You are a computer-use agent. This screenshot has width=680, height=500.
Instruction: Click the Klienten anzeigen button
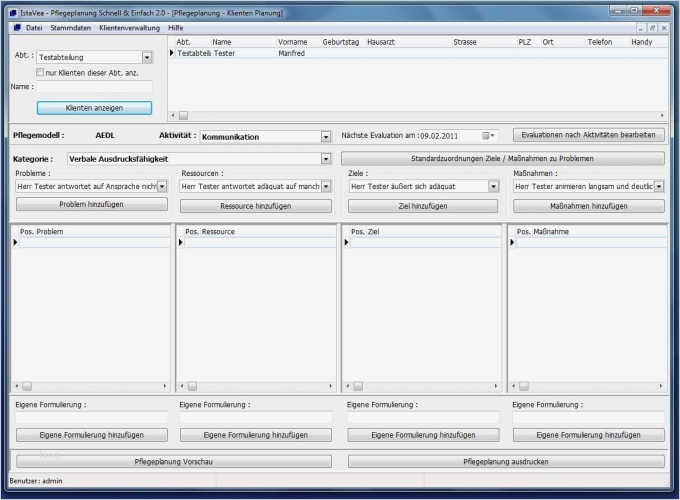pyautogui.click(x=94, y=108)
